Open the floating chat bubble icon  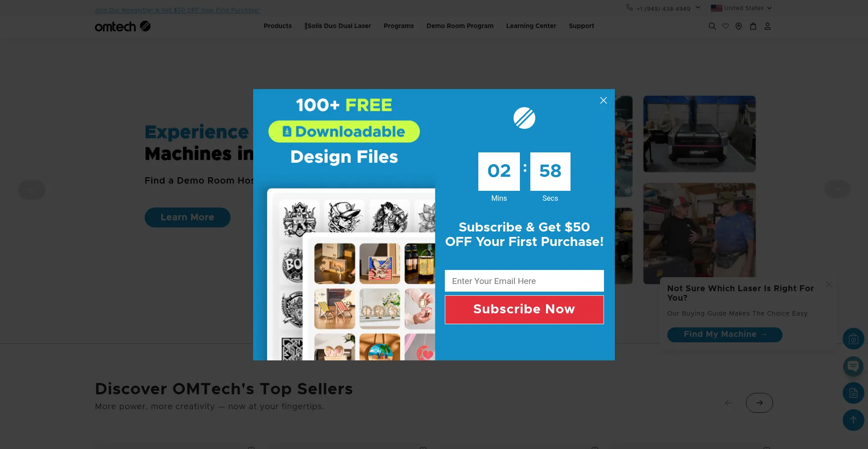tap(853, 366)
